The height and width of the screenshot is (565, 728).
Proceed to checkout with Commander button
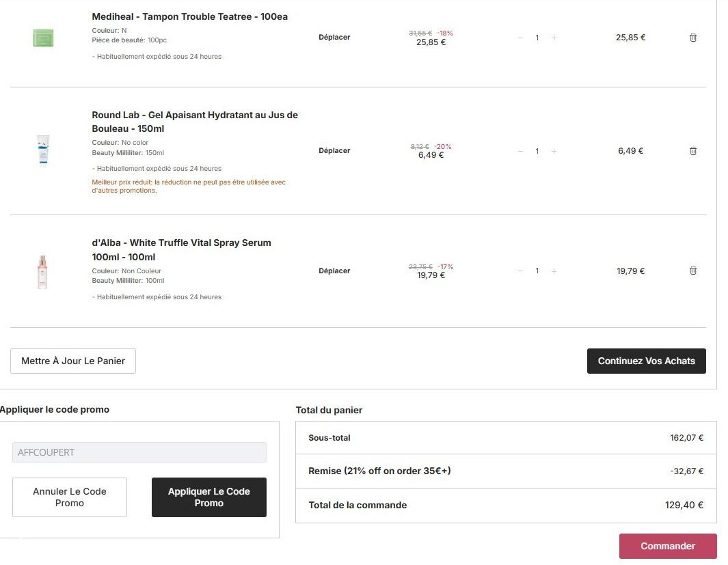click(x=667, y=547)
